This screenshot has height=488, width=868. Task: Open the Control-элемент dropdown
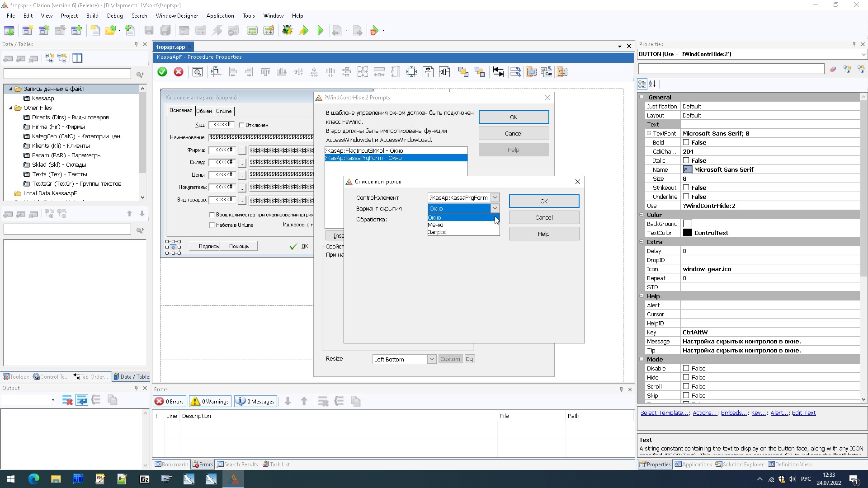pyautogui.click(x=495, y=197)
